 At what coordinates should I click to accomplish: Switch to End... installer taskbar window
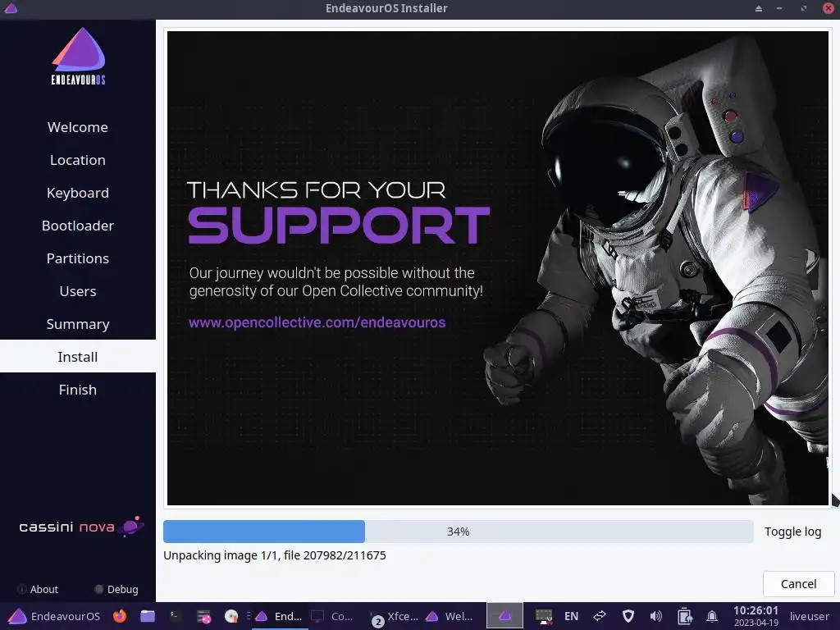click(280, 616)
